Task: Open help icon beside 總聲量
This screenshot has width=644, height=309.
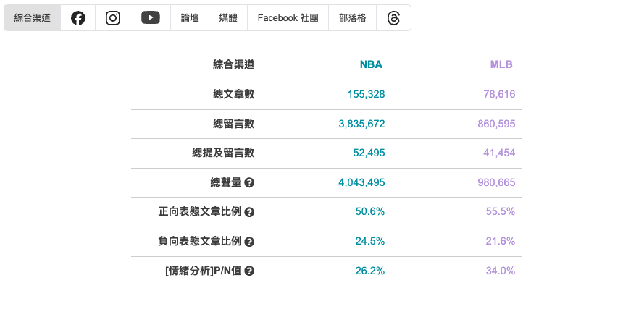Action: (249, 182)
